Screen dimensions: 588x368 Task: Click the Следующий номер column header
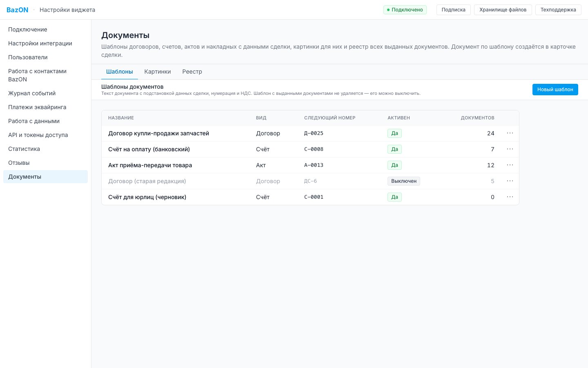point(330,118)
